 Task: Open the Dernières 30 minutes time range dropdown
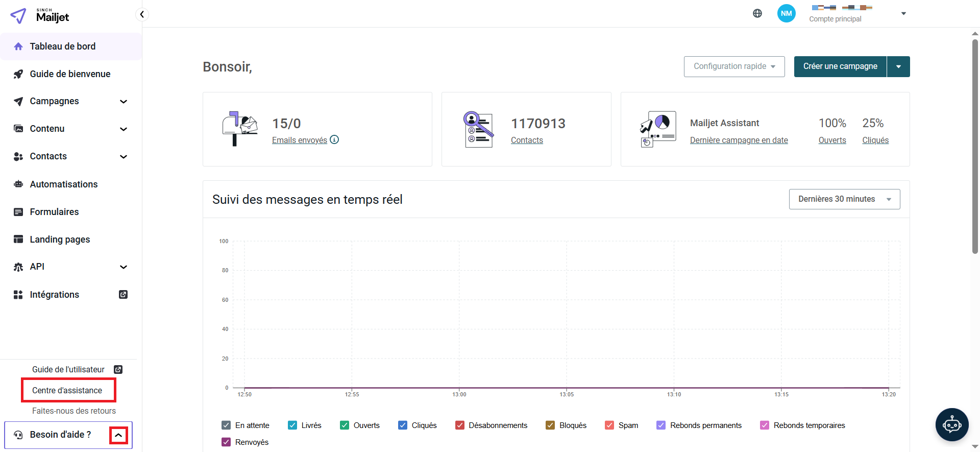pos(844,199)
